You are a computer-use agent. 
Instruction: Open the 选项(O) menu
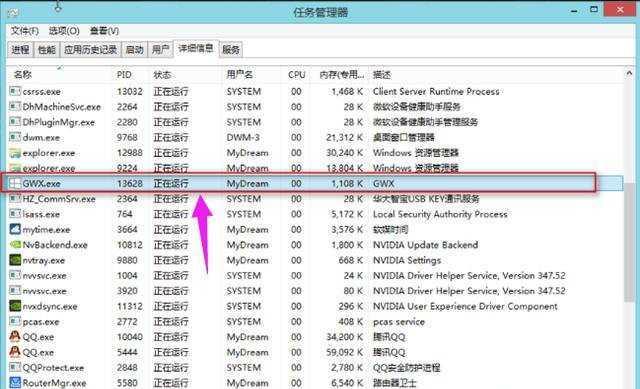[64, 31]
